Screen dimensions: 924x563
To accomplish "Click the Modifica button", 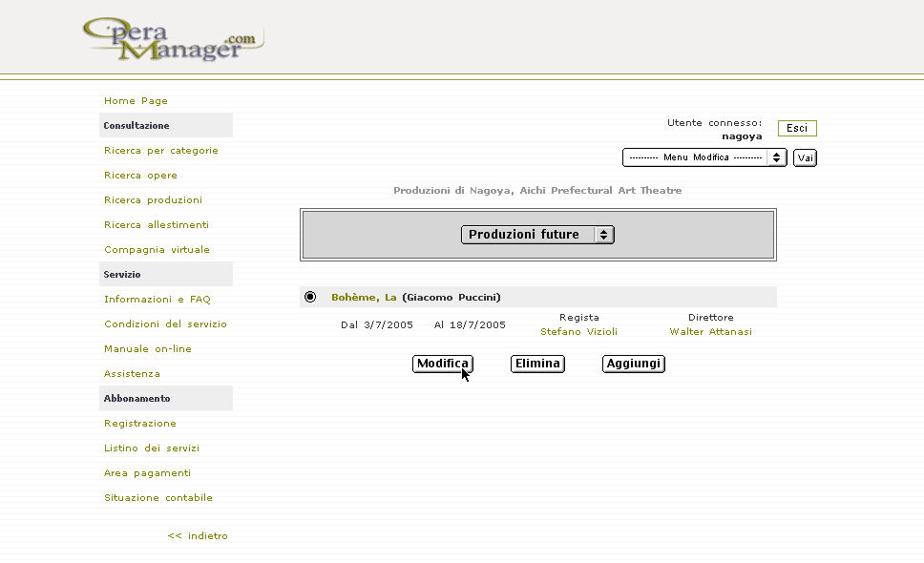I will click(442, 364).
